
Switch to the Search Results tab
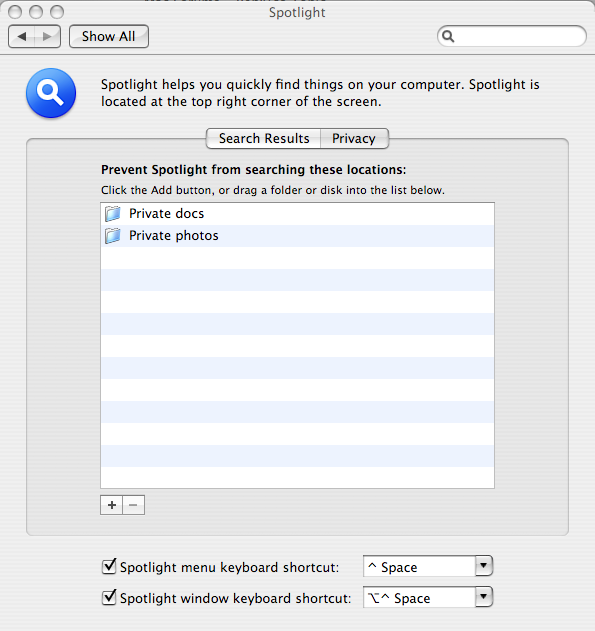pos(264,138)
